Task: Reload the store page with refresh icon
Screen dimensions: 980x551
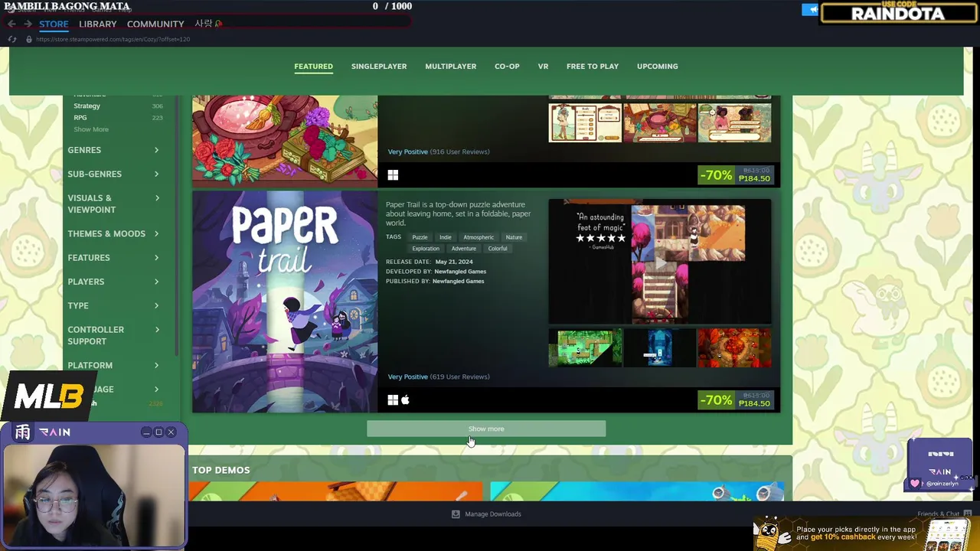Action: tap(12, 39)
